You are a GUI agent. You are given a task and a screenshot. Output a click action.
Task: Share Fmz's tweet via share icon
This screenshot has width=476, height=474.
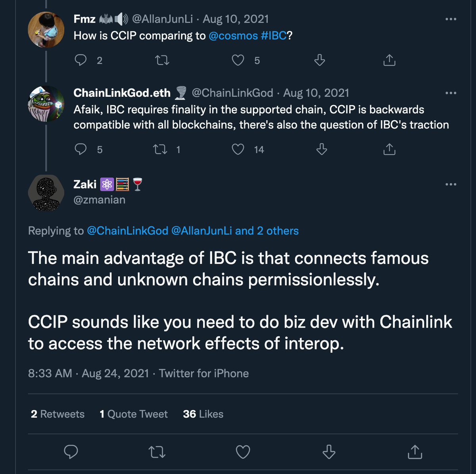pyautogui.click(x=389, y=60)
